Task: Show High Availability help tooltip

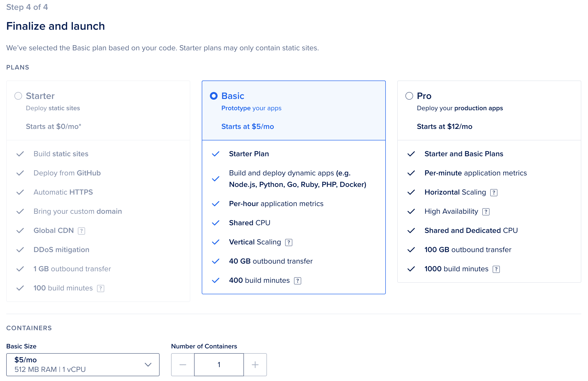Action: pyautogui.click(x=486, y=212)
